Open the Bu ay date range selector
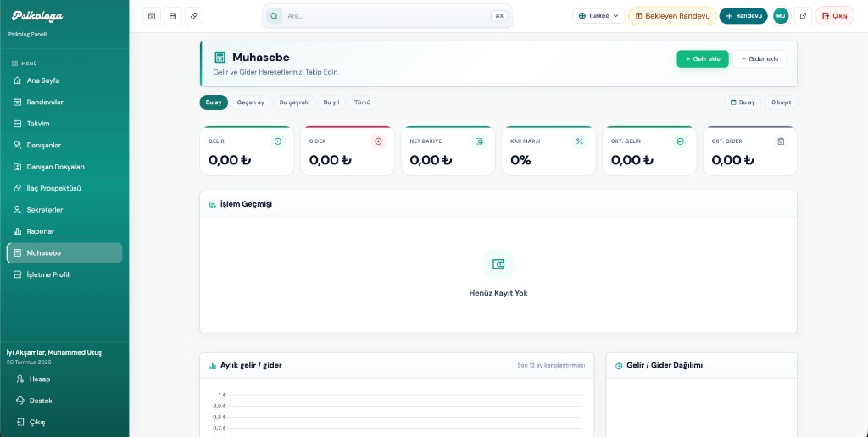Screen dimensions: 868x437 pyautogui.click(x=743, y=102)
